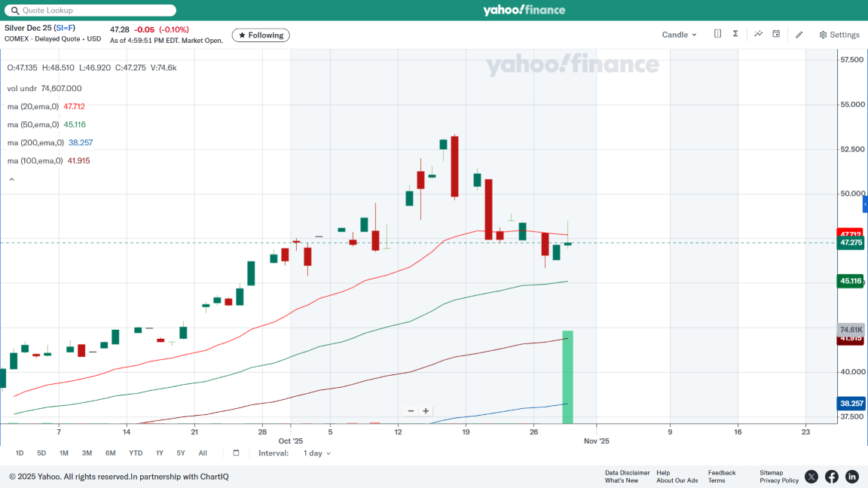Click the sigma indicators icon
The width and height of the screenshot is (868, 488).
(735, 34)
